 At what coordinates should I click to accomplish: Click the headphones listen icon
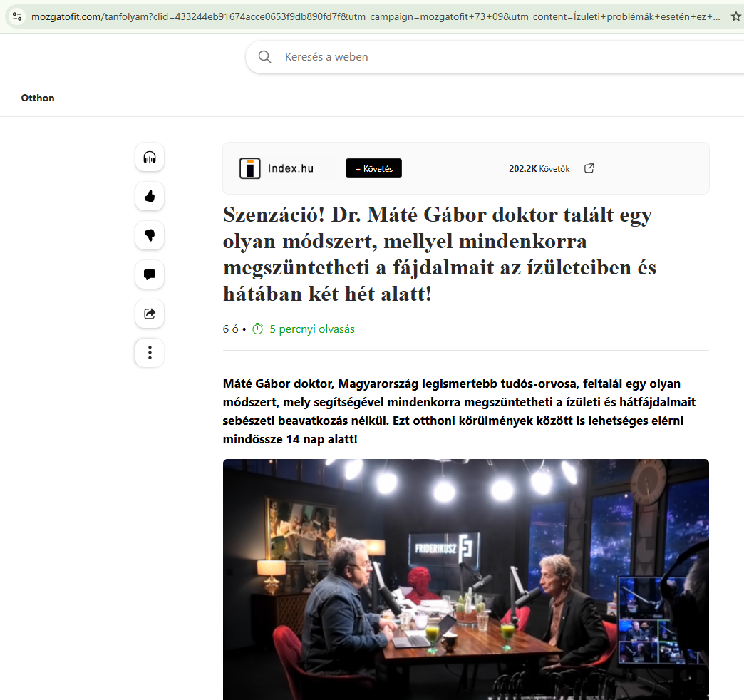click(x=150, y=157)
